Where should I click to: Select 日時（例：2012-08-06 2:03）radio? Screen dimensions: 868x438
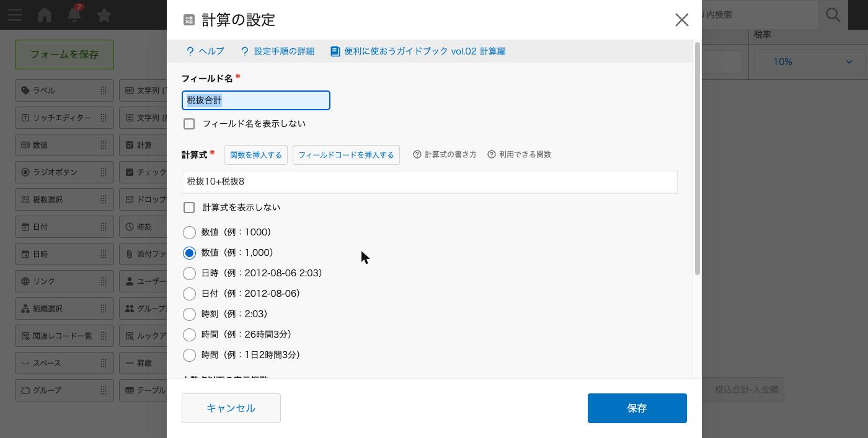[x=190, y=273]
